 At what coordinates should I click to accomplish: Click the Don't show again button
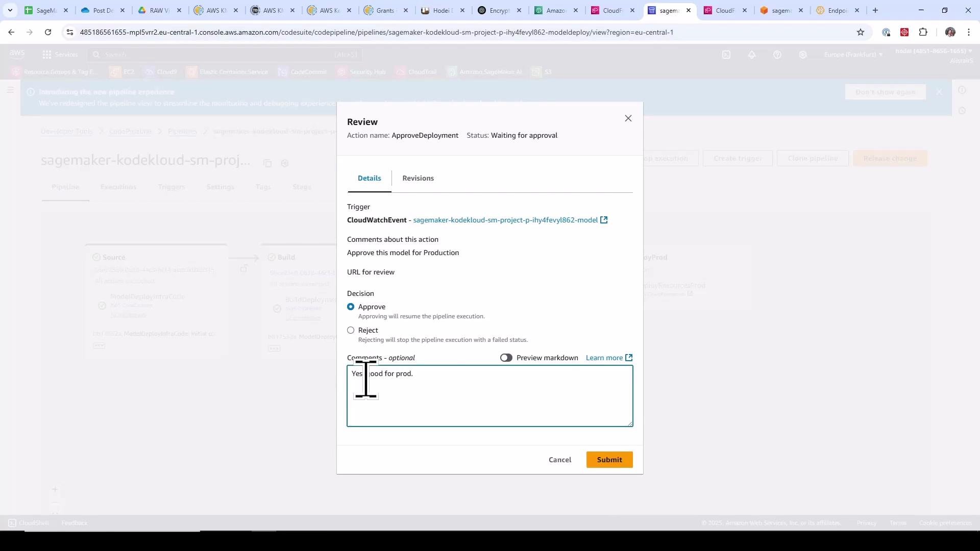[885, 92]
